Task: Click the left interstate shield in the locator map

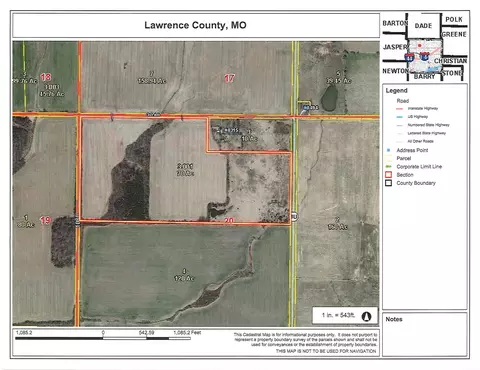Action: pos(410,57)
